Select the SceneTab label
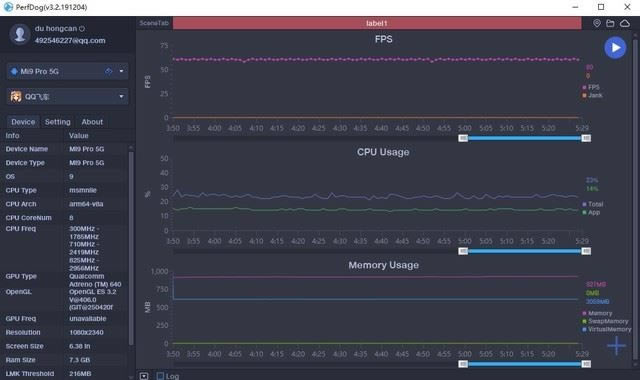This screenshot has width=640, height=380. pyautogui.click(x=154, y=23)
